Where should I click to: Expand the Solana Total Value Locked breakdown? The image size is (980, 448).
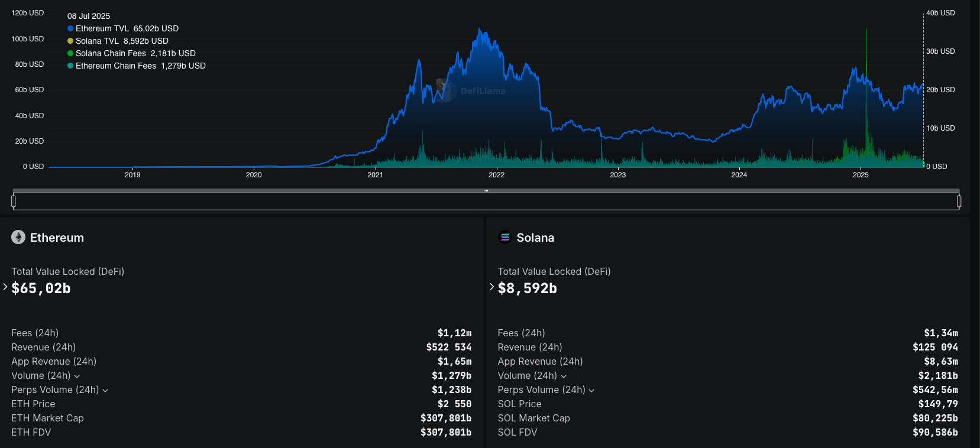491,287
